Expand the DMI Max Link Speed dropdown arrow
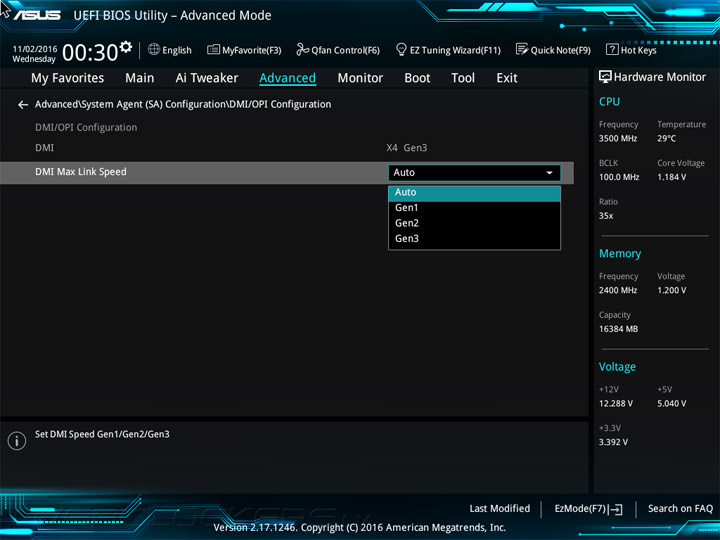Screen dimensions: 720x540 [x=549, y=173]
